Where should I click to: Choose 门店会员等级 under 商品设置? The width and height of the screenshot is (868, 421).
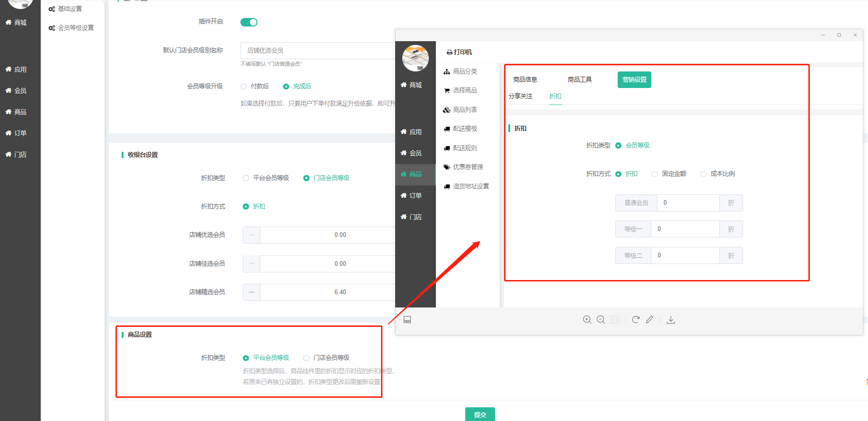click(x=327, y=358)
